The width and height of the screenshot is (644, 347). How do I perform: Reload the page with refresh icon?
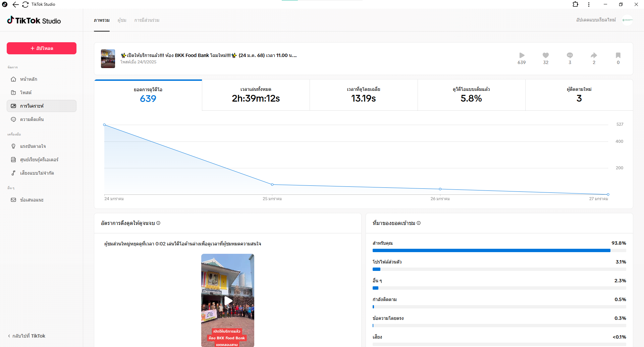(25, 4)
